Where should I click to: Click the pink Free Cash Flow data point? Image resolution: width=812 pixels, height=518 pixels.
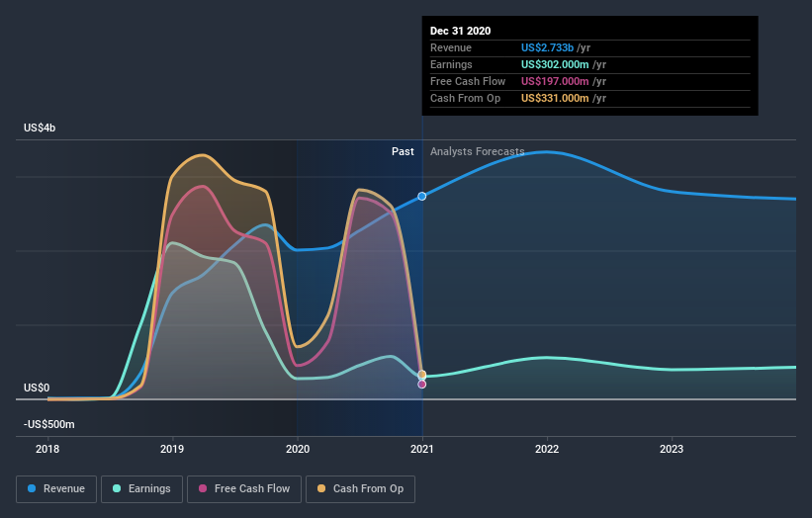click(422, 384)
